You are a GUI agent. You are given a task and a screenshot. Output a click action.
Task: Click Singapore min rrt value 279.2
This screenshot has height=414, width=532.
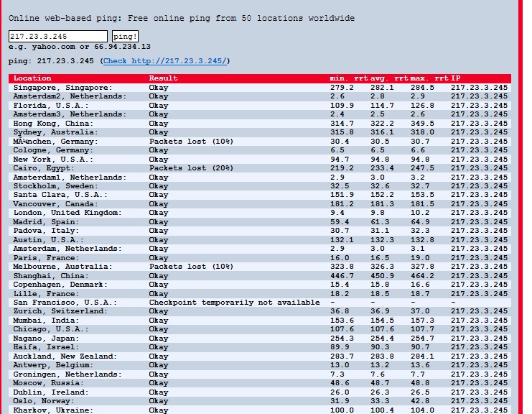click(x=342, y=88)
